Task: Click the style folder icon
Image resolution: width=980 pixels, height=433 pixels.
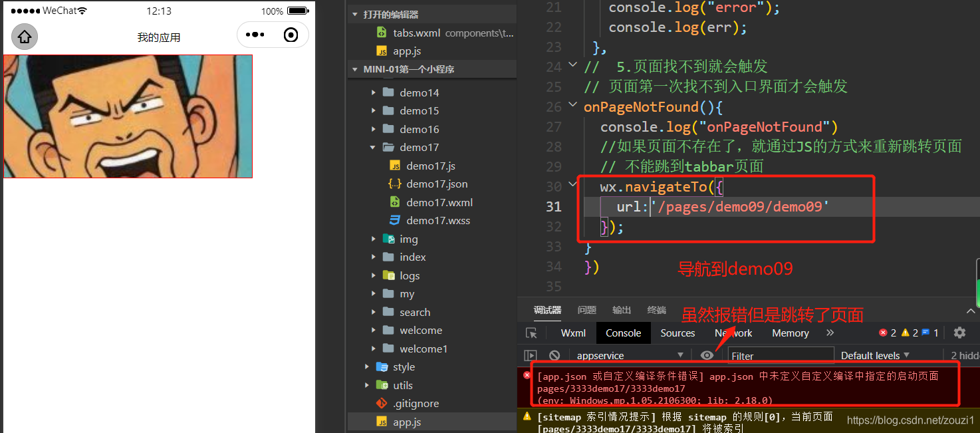Action: (x=382, y=366)
